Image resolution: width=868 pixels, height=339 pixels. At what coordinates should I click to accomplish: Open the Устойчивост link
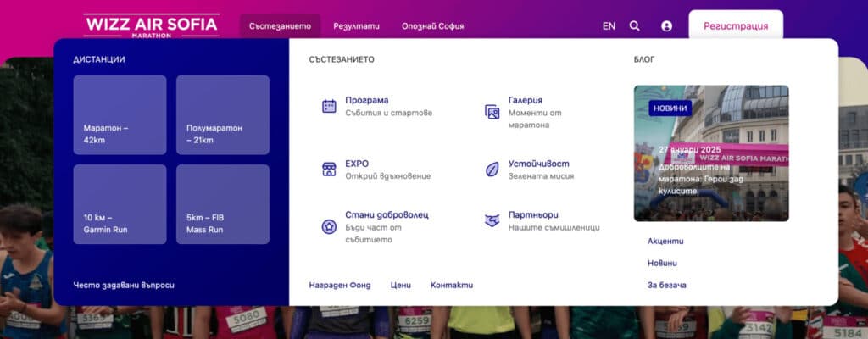[538, 164]
